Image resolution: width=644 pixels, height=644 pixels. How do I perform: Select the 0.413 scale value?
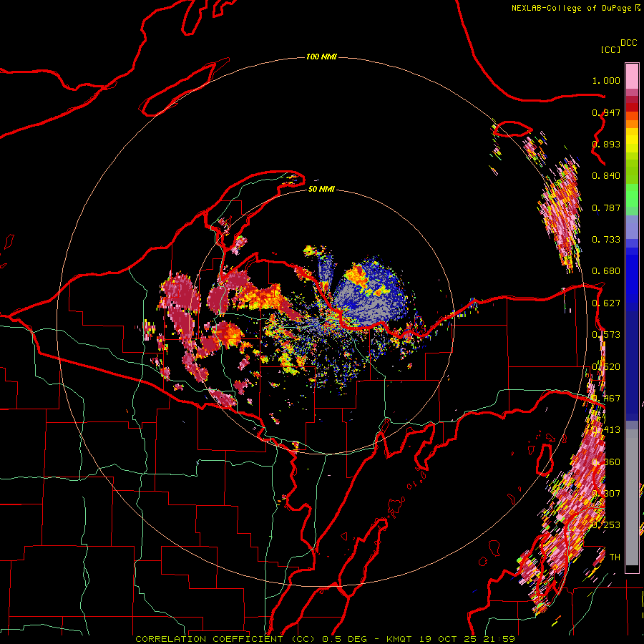606,430
